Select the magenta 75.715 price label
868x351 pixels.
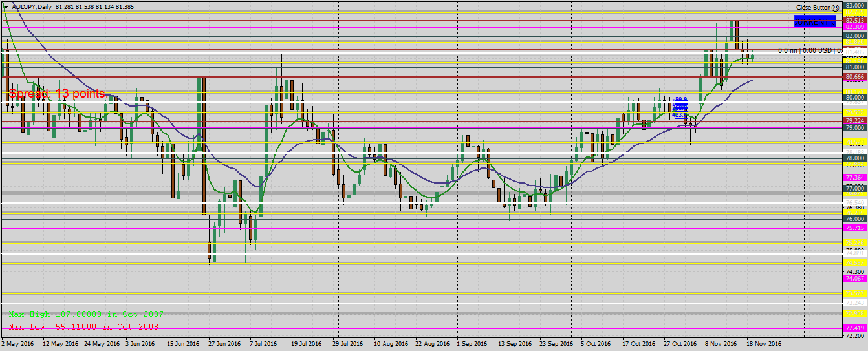pyautogui.click(x=855, y=228)
